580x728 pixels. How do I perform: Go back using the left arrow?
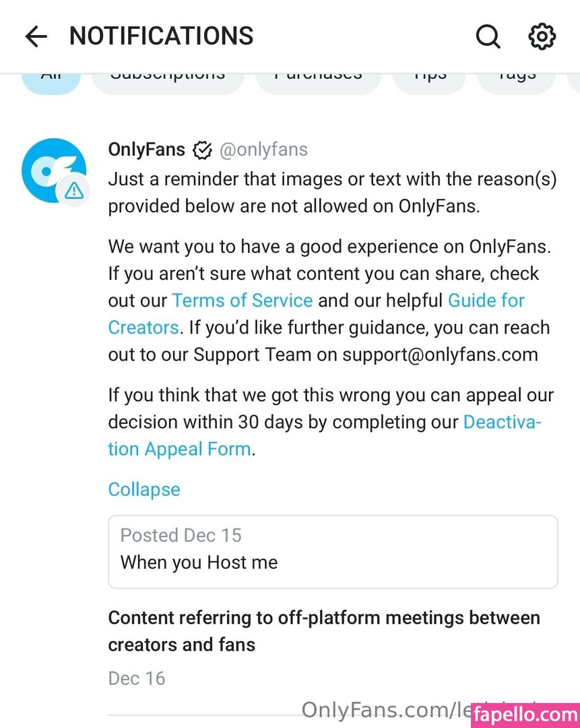pos(36,36)
